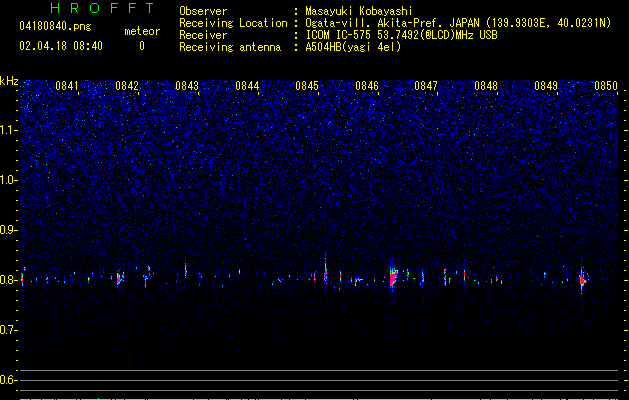Click the meteor count label
The width and height of the screenshot is (629, 400).
click(142, 31)
